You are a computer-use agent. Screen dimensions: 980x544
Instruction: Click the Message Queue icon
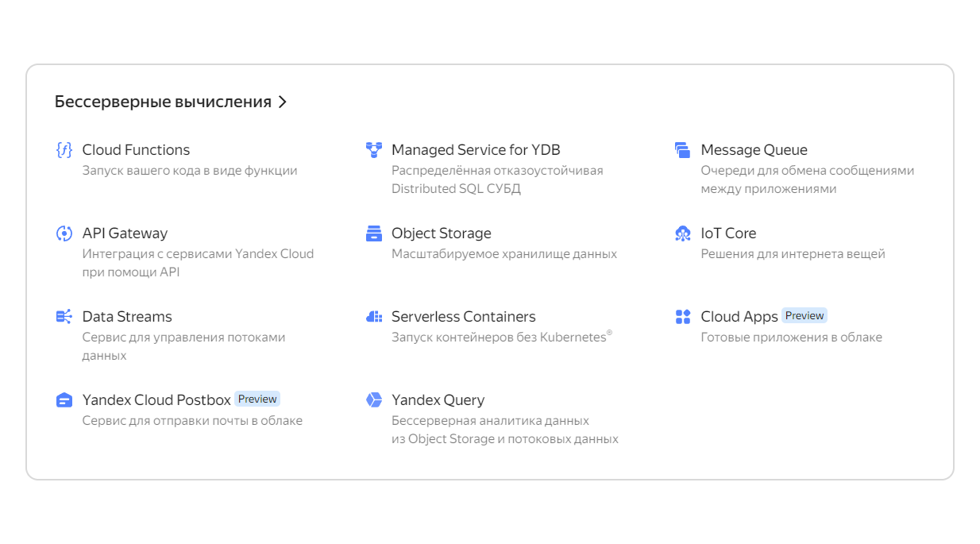point(683,150)
